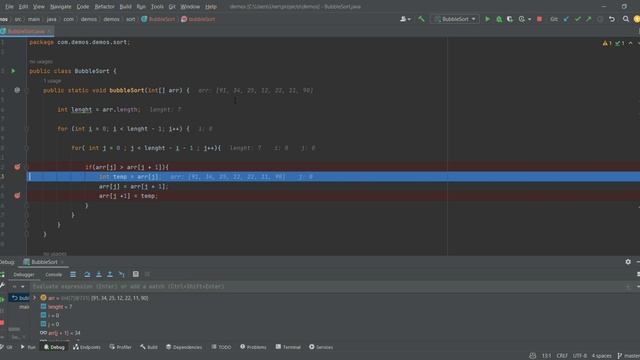Click the BubbleSort class breadcrumb

point(158,19)
